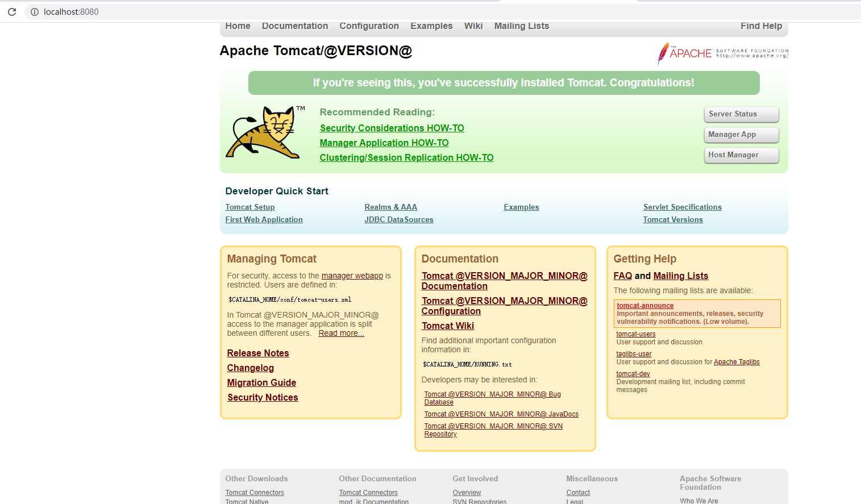Open the JDBC DataSources link
The width and height of the screenshot is (861, 504).
(x=399, y=220)
